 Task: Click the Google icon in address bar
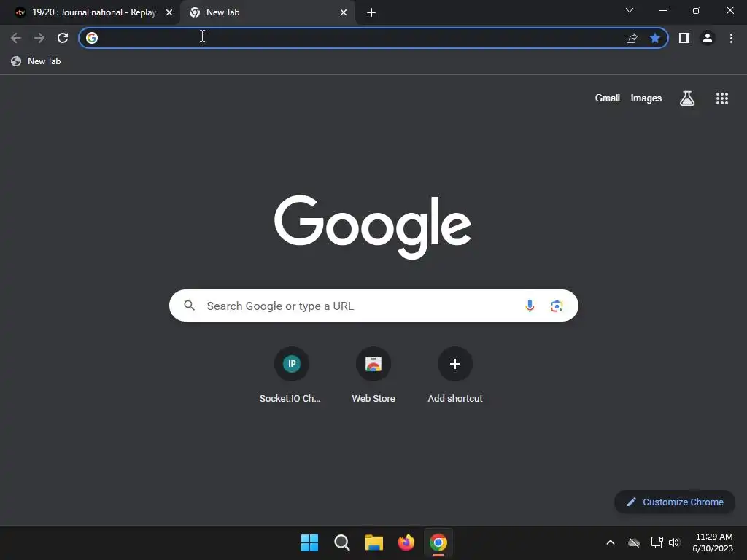(x=92, y=38)
